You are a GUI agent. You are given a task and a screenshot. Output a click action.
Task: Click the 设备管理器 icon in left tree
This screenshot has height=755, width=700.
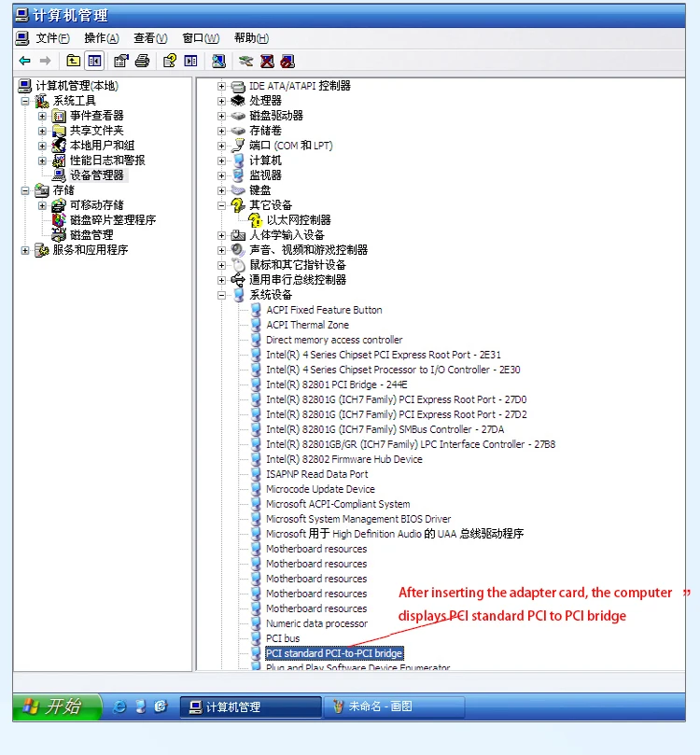pyautogui.click(x=58, y=175)
